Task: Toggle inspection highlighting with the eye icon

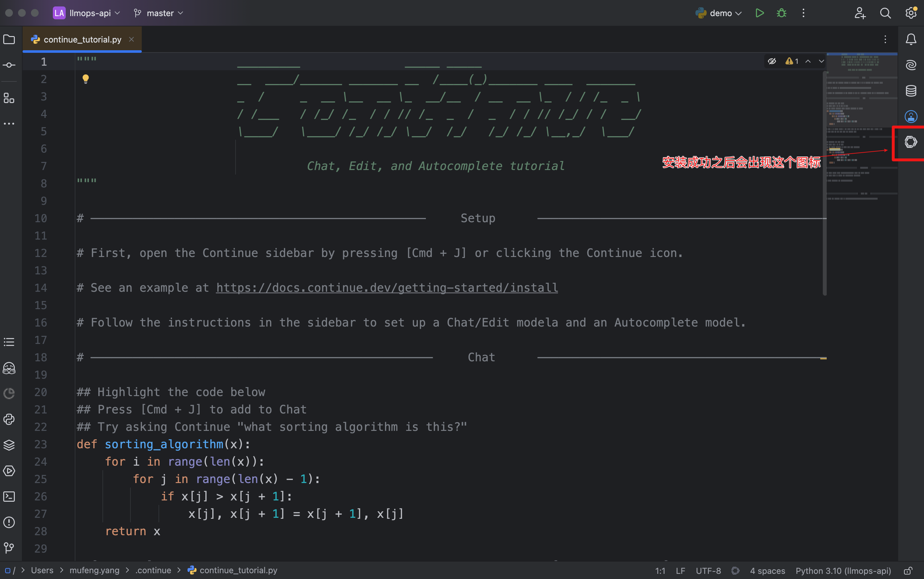Action: (772, 61)
